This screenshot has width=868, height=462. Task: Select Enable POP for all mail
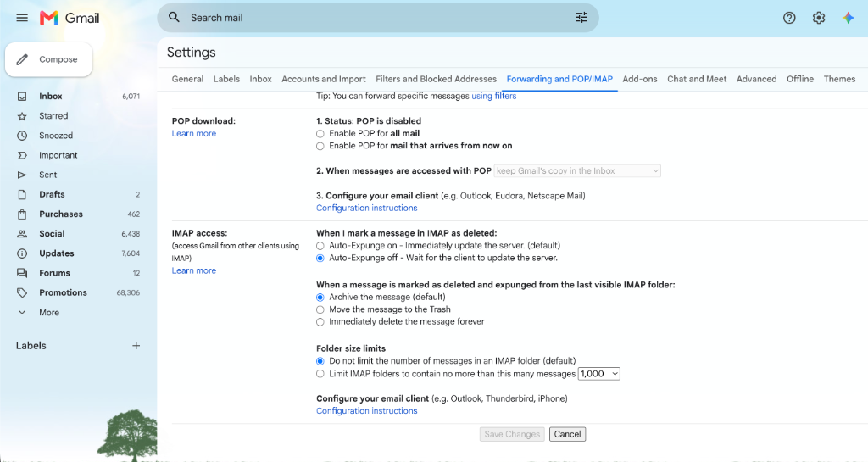tap(320, 134)
